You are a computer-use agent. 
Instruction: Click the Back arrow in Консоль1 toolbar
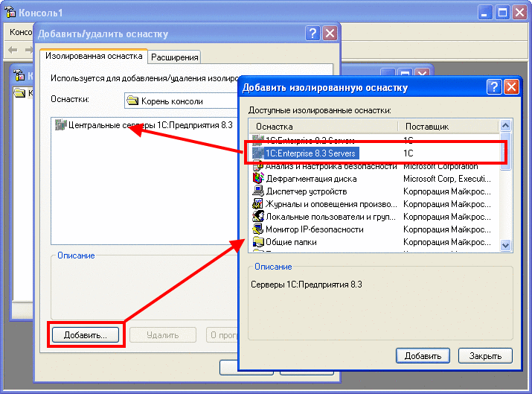point(13,50)
